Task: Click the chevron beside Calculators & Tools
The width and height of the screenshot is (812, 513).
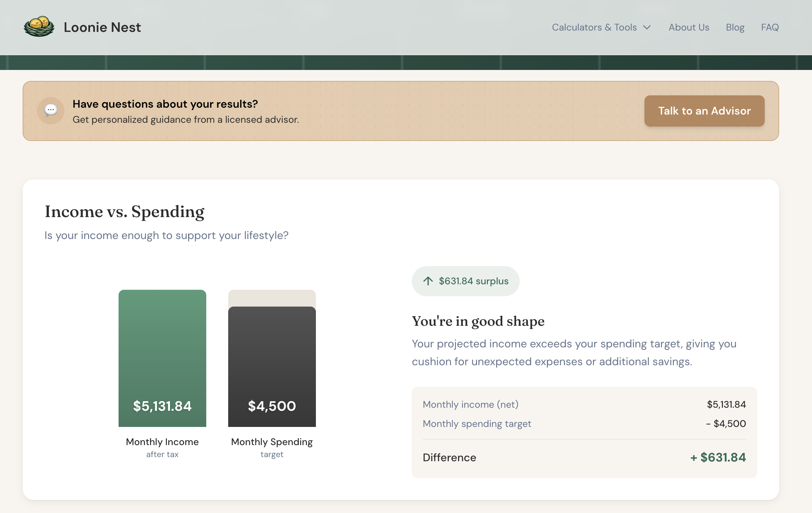Action: tap(647, 27)
